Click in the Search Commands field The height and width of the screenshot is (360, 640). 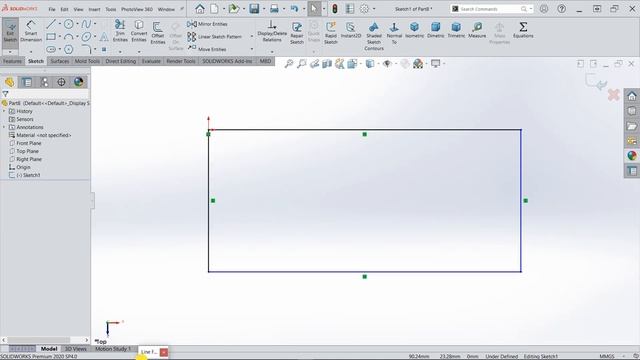(x=491, y=9)
